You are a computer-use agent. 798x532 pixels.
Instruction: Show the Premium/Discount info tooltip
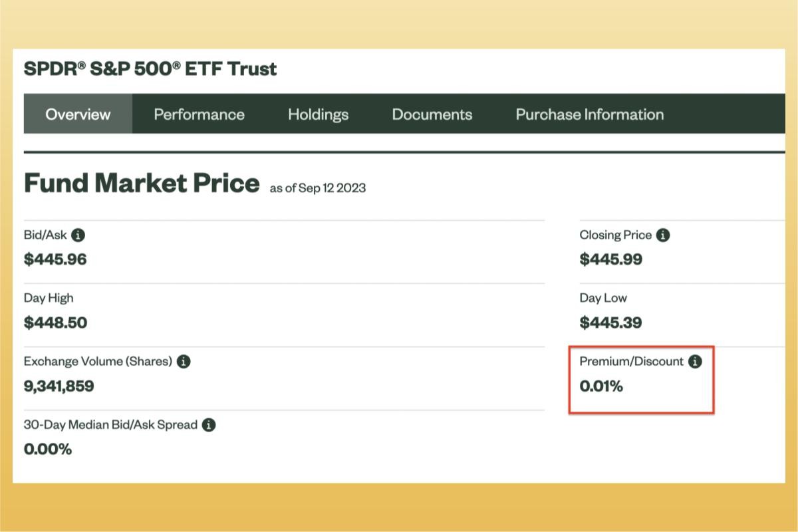tap(696, 362)
